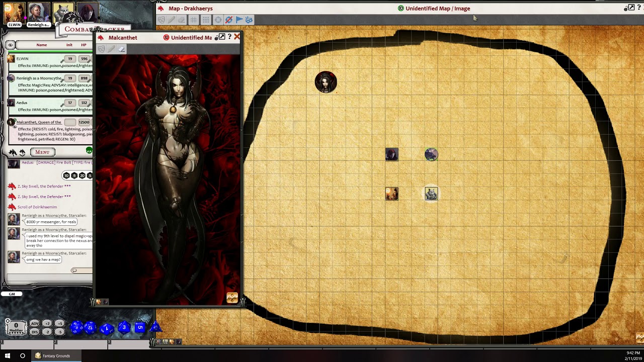Click the d12 blue die

point(91,328)
